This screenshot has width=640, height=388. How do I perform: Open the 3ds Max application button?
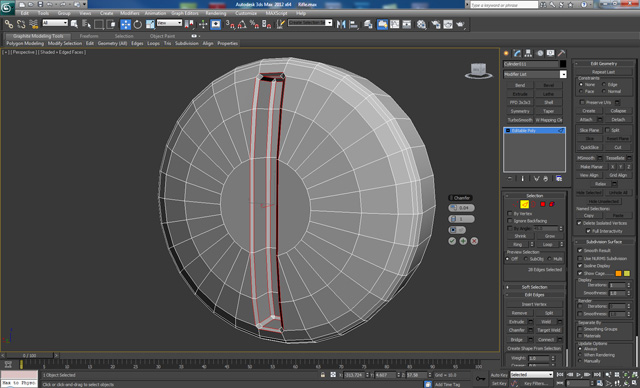(x=7, y=8)
